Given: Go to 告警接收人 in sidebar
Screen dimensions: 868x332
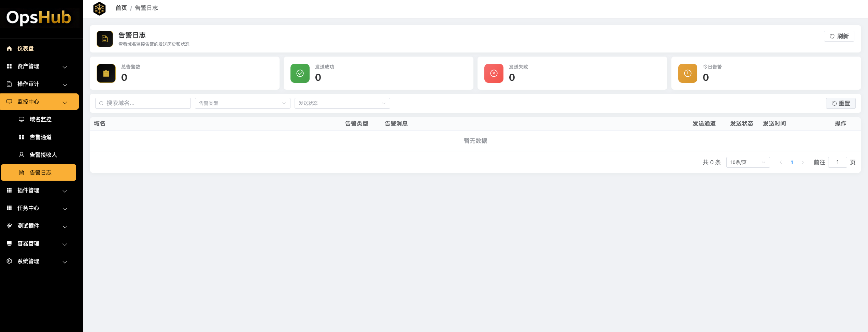Looking at the screenshot, I should [43, 155].
